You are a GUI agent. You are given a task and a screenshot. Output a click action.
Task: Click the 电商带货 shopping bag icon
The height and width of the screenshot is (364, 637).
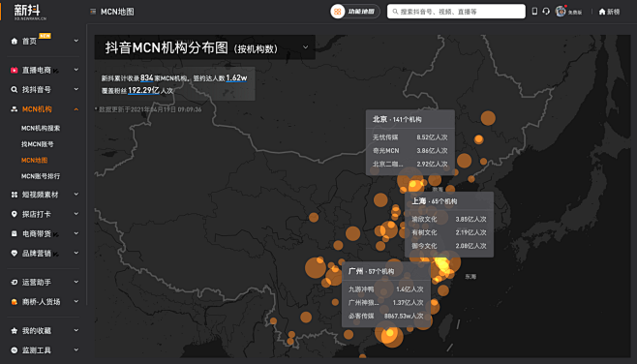click(x=15, y=233)
